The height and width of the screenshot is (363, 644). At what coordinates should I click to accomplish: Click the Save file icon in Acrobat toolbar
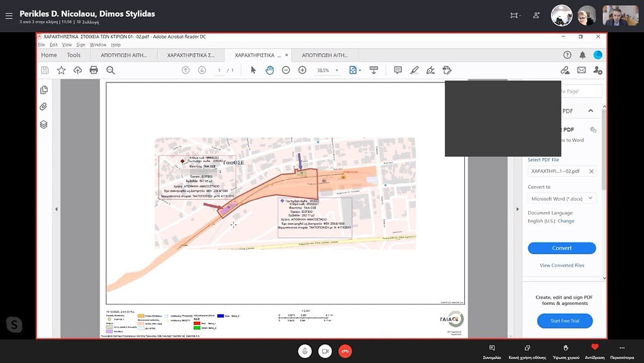pos(45,70)
